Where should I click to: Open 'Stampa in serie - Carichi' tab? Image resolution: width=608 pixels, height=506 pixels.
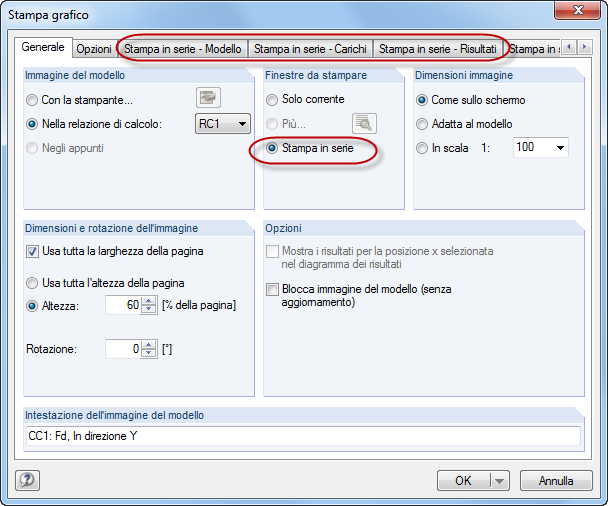point(310,49)
